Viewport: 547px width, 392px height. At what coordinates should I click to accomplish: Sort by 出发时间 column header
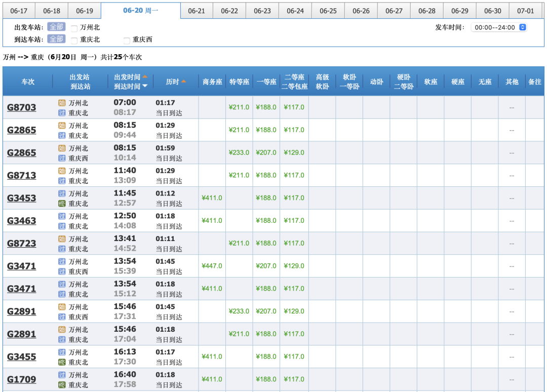click(x=127, y=77)
